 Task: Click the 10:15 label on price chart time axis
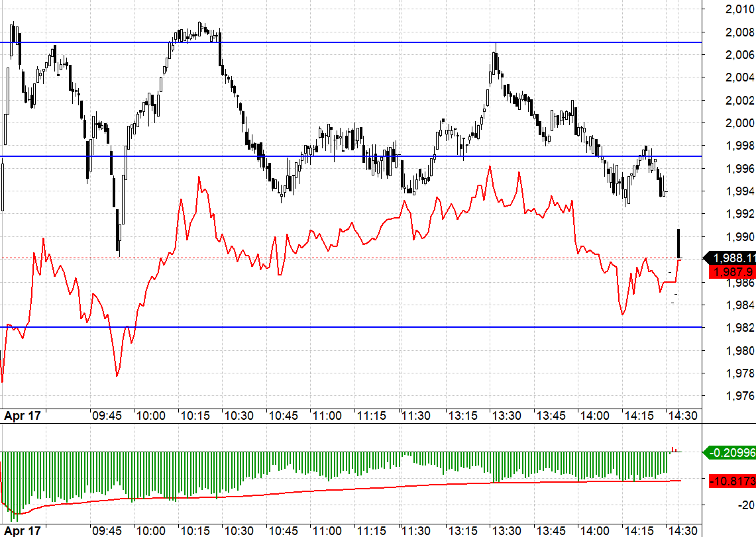[195, 416]
